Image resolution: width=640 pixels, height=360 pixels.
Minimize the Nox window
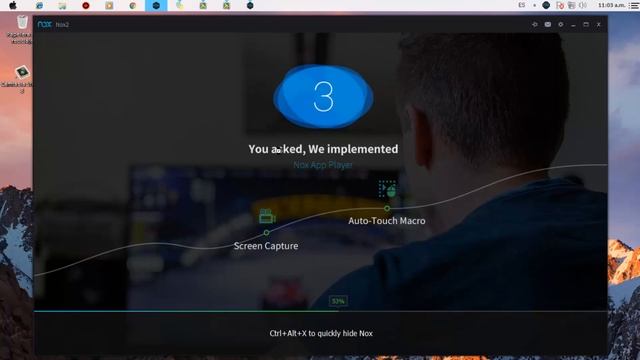pos(573,25)
